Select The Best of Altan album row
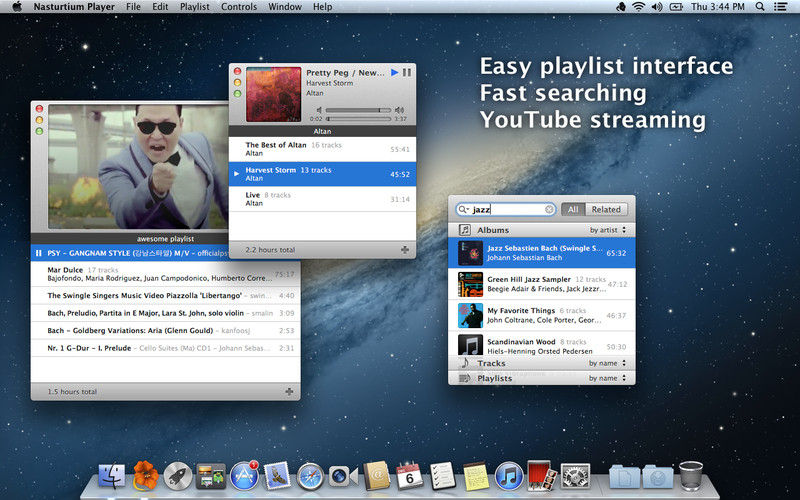This screenshot has width=800, height=500. coord(322,149)
